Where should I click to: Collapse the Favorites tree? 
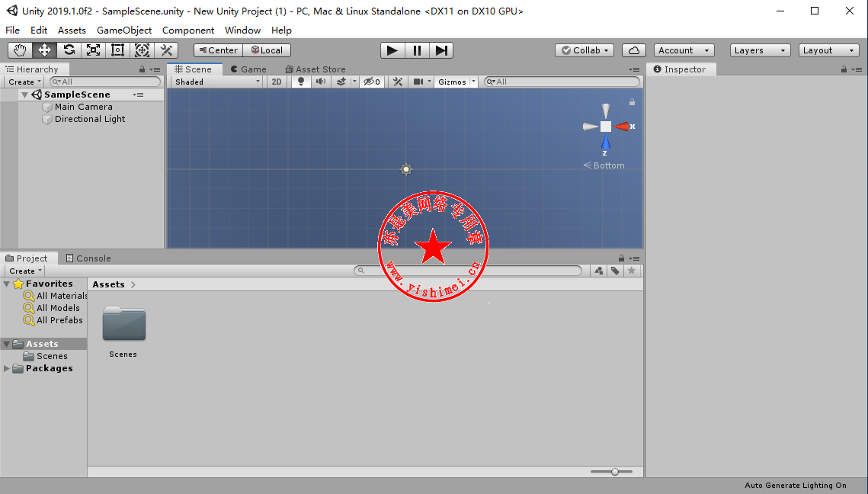7,284
